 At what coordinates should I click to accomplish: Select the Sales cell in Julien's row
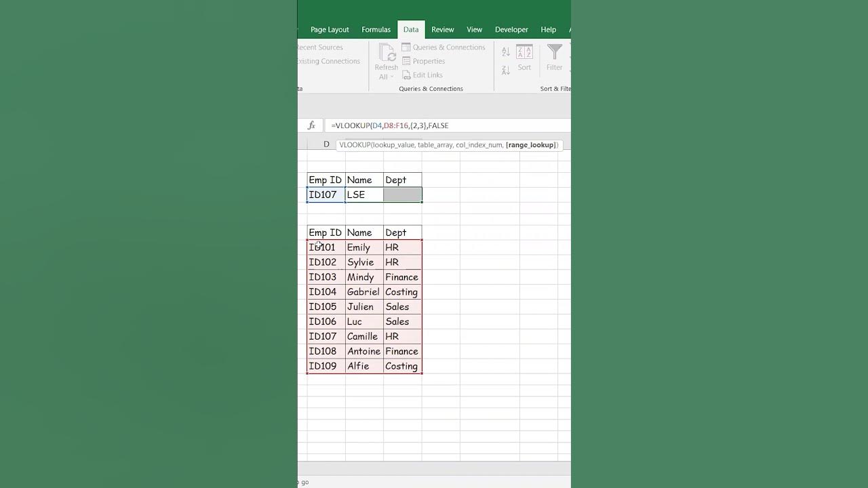tap(402, 307)
